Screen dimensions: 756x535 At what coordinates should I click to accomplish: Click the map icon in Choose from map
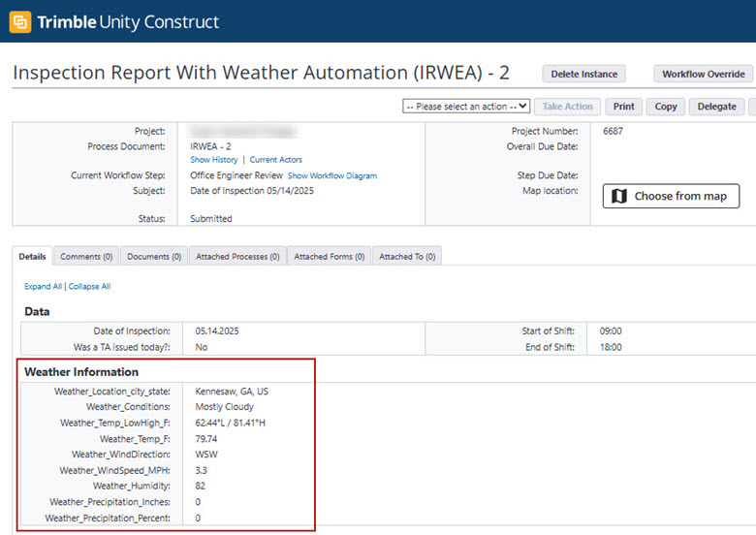(x=619, y=196)
